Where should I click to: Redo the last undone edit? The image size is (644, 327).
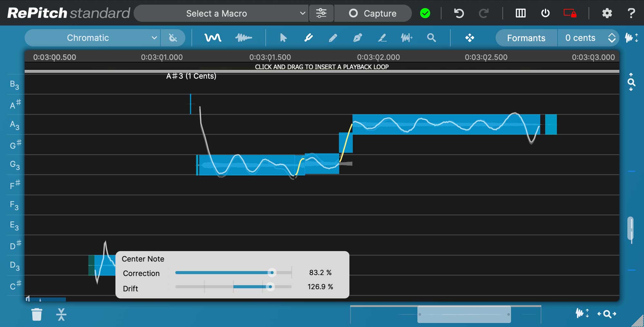click(484, 13)
